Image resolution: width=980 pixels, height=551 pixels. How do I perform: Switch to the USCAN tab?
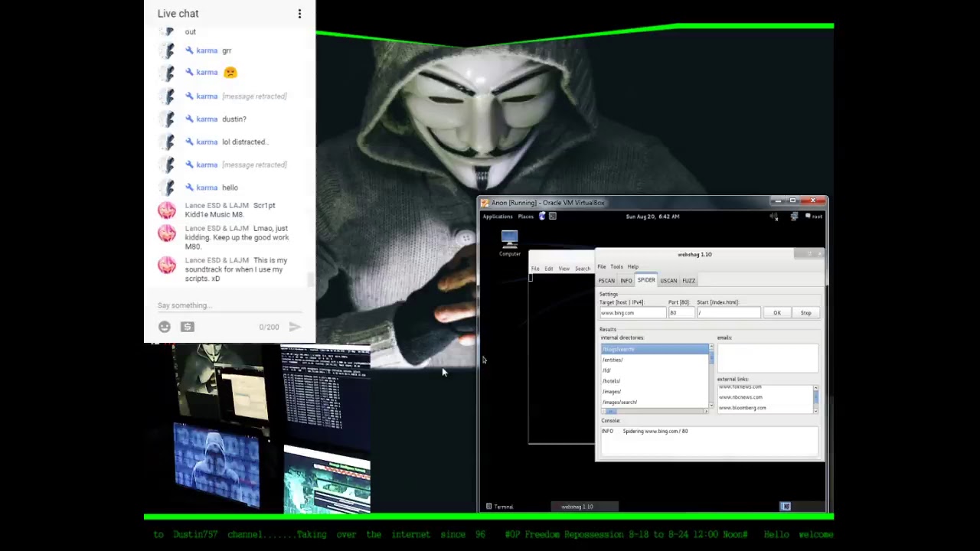tap(668, 281)
